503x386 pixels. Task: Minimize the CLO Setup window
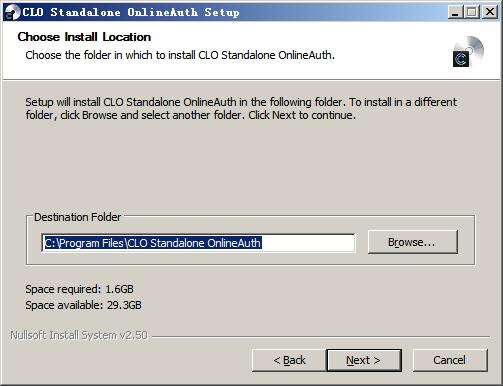click(455, 12)
